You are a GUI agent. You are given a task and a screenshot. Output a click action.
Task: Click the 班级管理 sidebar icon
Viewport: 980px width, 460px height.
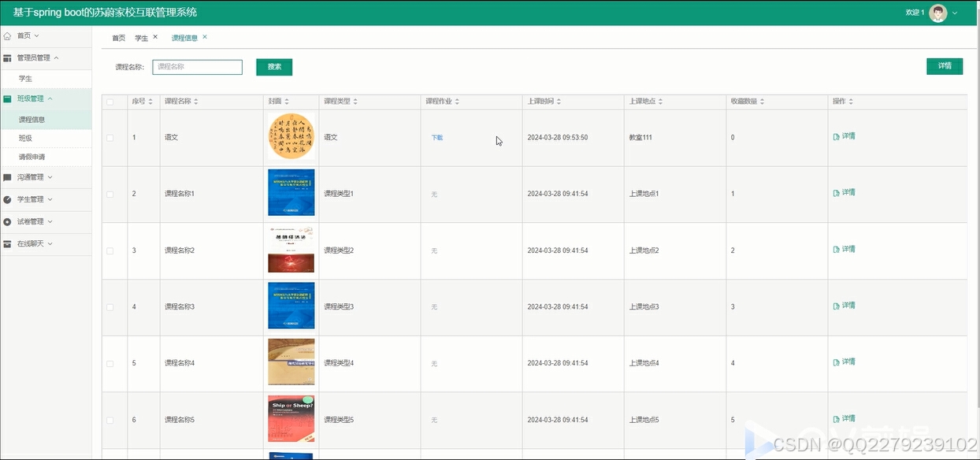[x=7, y=98]
